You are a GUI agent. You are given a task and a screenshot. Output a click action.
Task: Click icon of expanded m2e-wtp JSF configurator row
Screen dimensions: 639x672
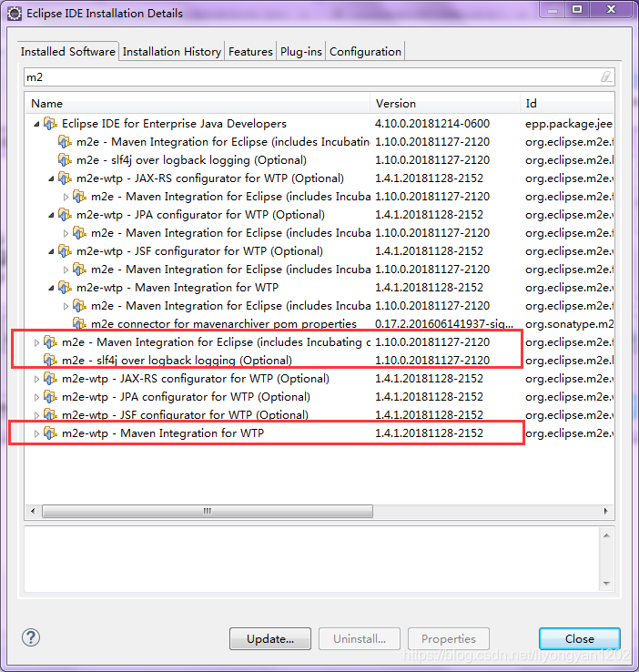[66, 251]
